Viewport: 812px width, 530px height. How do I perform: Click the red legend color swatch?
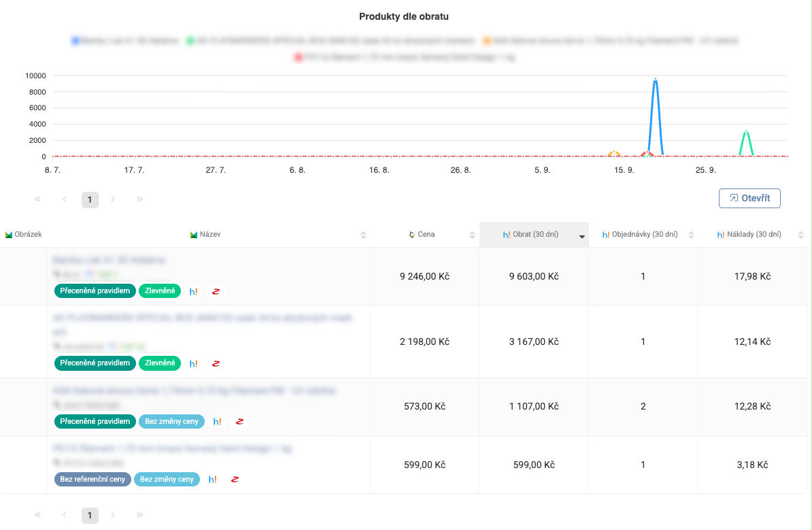(x=299, y=58)
